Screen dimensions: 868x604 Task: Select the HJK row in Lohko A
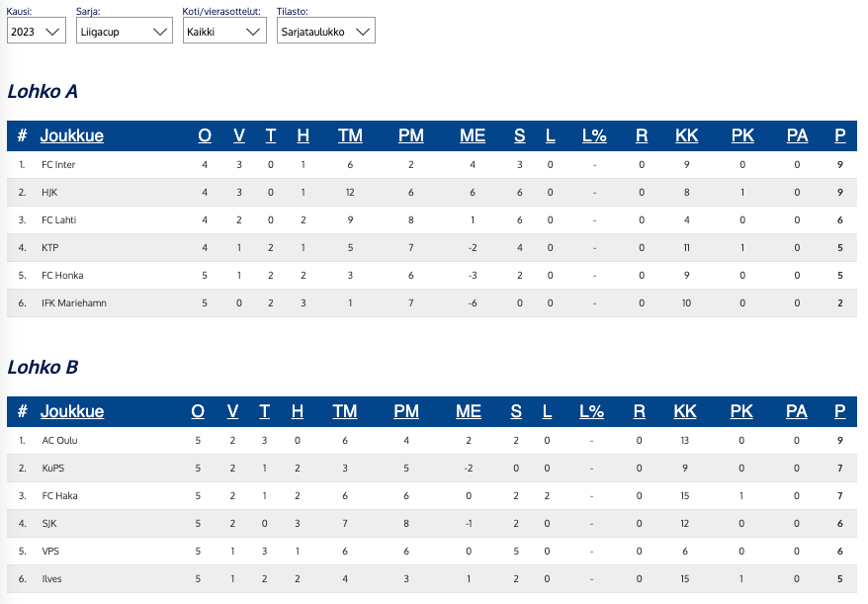50,193
